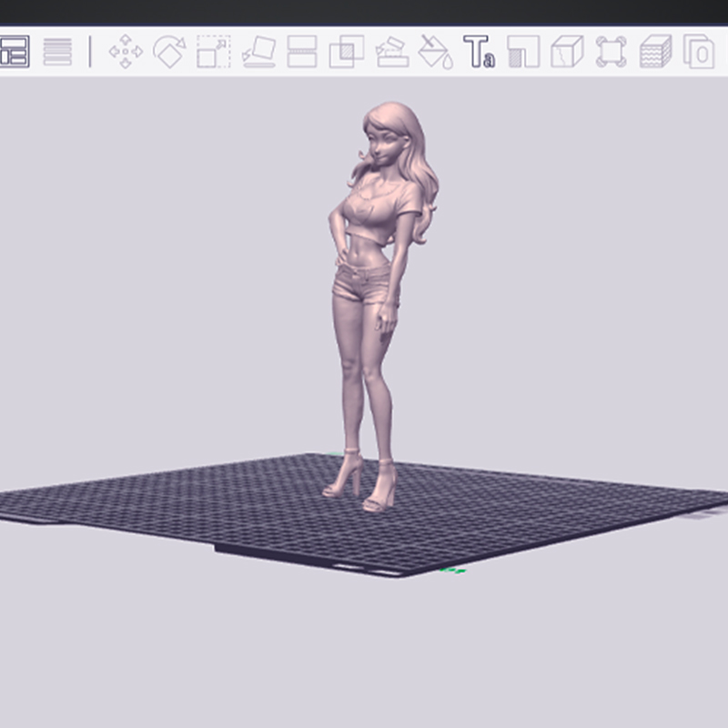The width and height of the screenshot is (728, 728).
Task: Open the Variable Layer Height lines icon
Action: coord(57,52)
